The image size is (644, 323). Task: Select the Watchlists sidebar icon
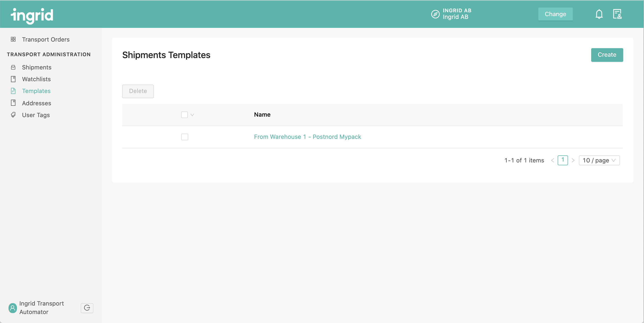click(x=13, y=79)
